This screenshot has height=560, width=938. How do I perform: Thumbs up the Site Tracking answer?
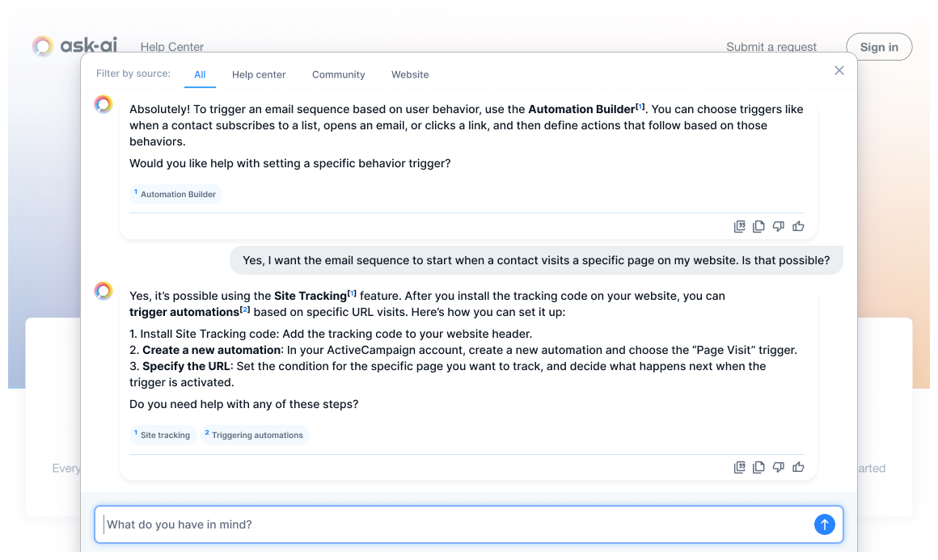(x=798, y=467)
